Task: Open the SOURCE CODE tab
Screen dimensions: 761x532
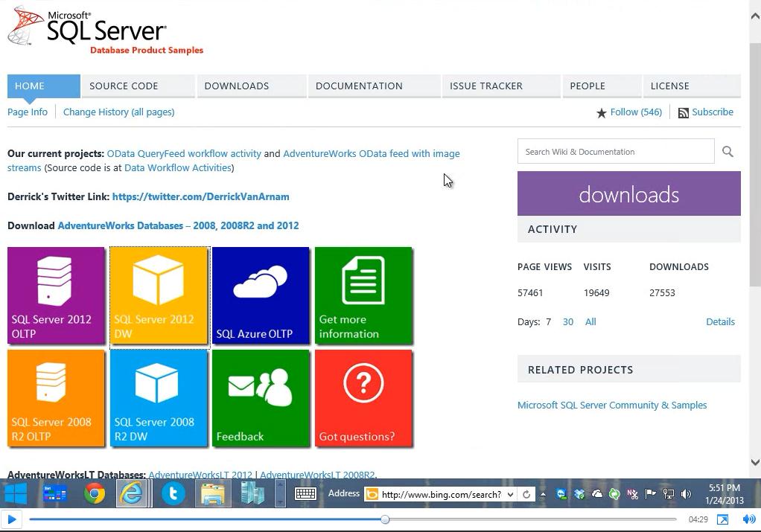Action: [138, 86]
